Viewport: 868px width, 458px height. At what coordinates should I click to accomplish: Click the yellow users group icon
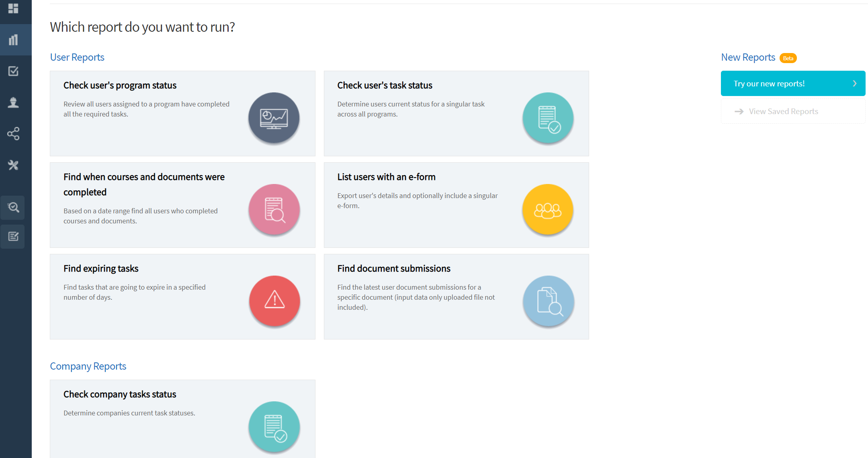click(548, 210)
